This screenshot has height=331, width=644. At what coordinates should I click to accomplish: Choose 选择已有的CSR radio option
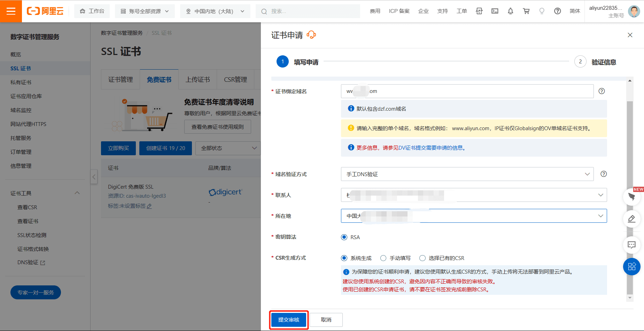tap(422, 258)
